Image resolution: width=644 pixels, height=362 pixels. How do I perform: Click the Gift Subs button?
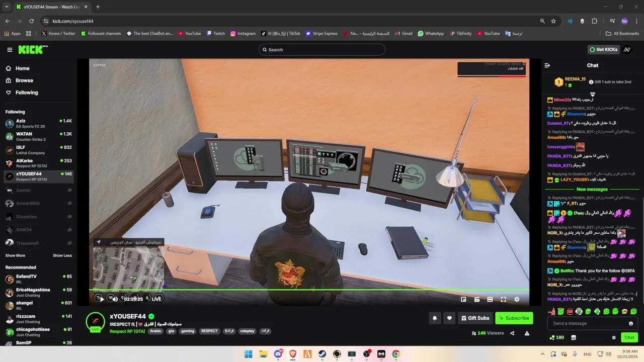click(475, 318)
